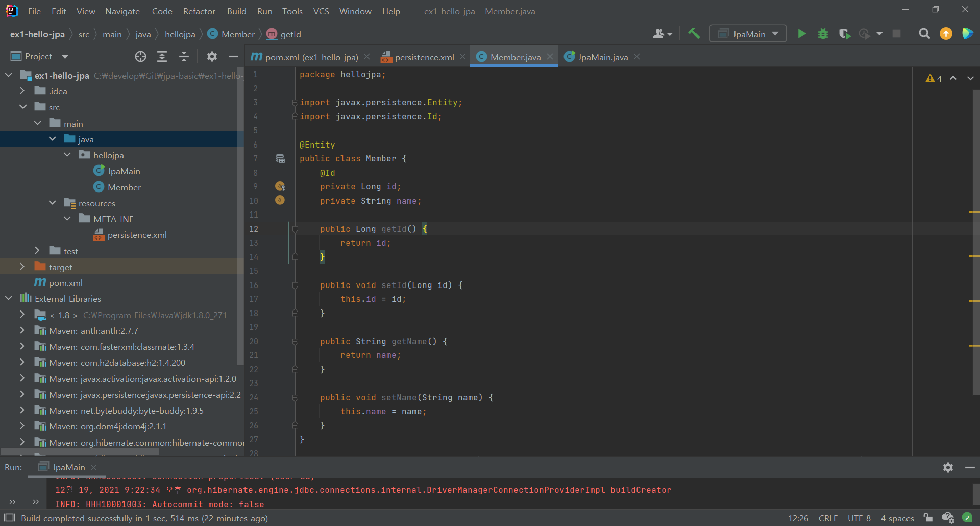
Task: Click getId in breadcrumb bar
Action: click(284, 34)
